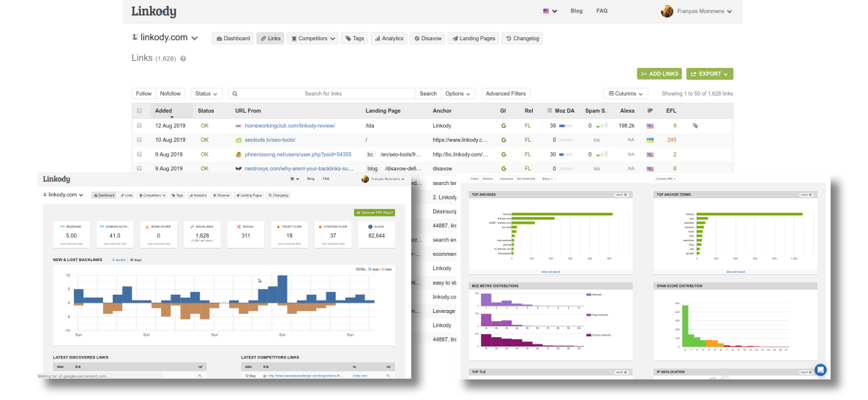
Task: Open the linkody.com dropdown in the Dashboard window
Action: 63,195
